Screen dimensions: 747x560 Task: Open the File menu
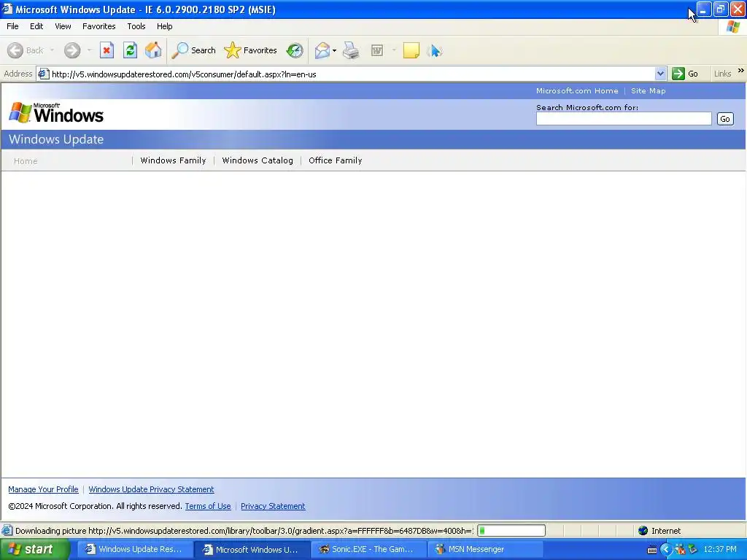tap(12, 26)
